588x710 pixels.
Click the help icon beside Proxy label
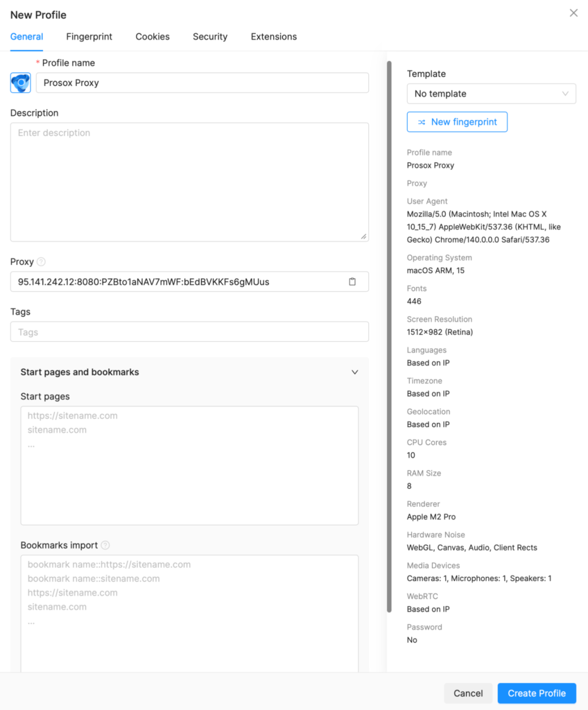point(41,262)
